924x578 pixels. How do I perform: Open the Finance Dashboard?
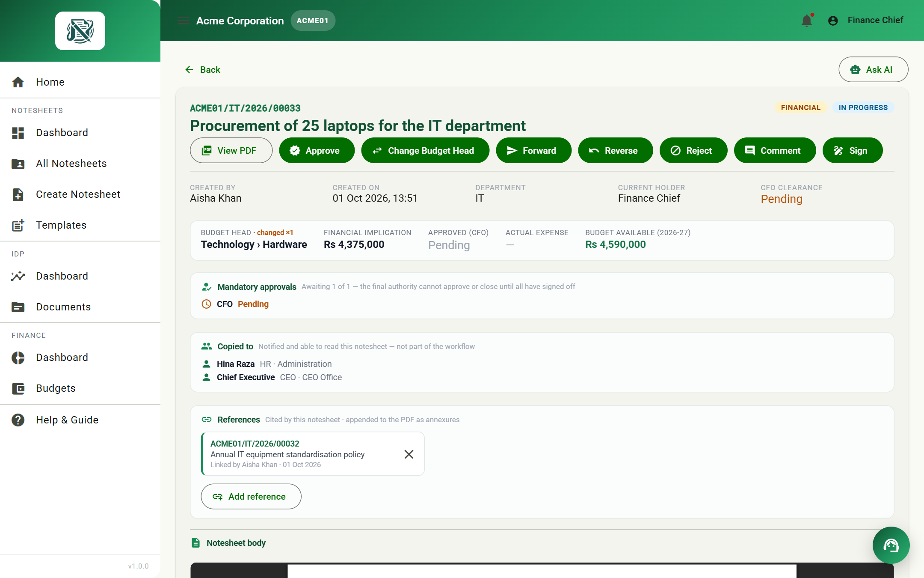point(80,358)
